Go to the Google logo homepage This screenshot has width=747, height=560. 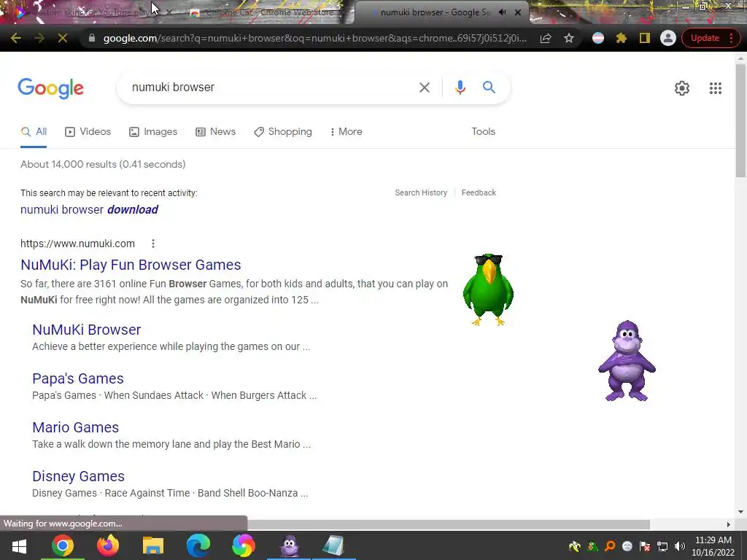50,88
